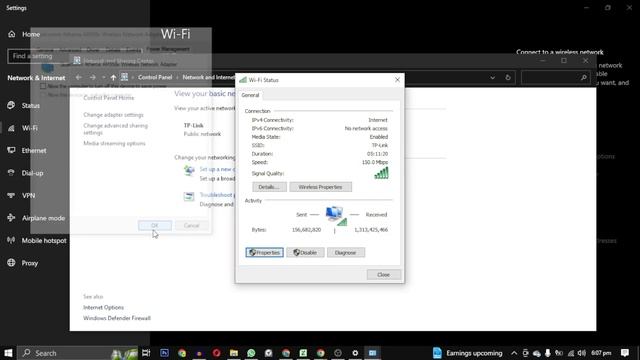Click OK in the fading dialog

(155, 225)
